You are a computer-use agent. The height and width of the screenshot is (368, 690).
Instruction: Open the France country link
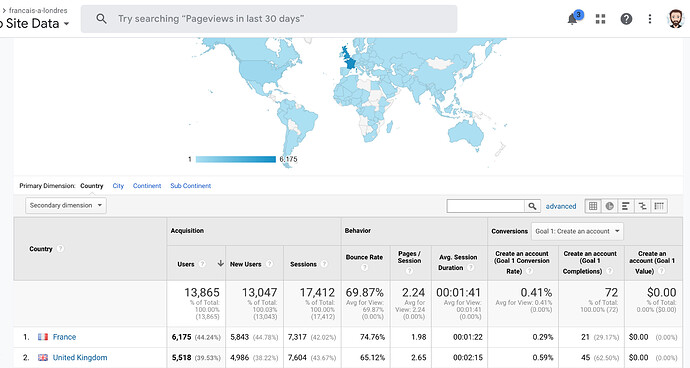[x=64, y=337]
